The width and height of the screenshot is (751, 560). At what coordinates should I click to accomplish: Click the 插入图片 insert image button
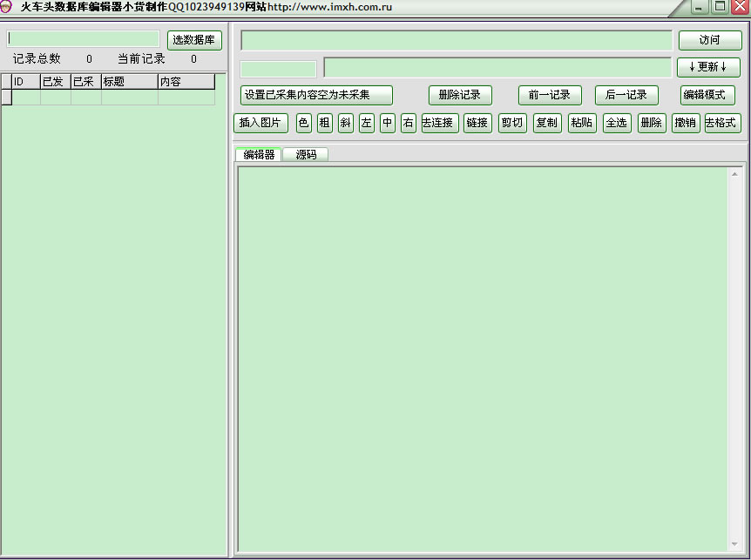pyautogui.click(x=260, y=124)
